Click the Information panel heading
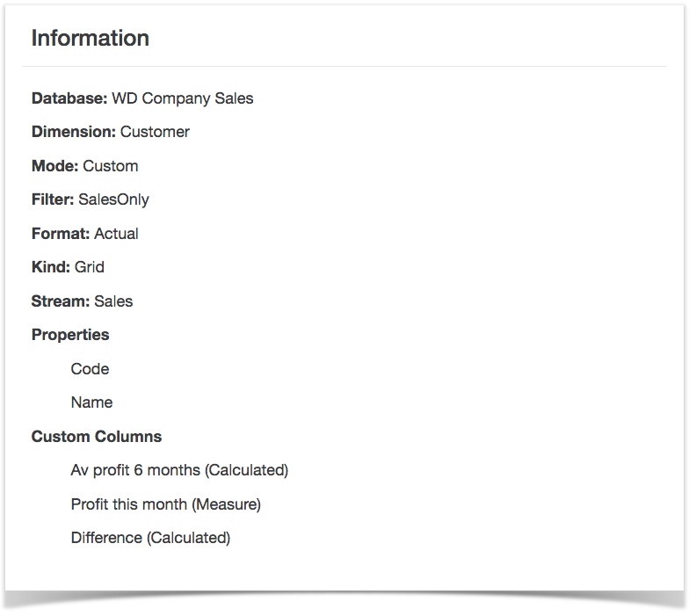Image resolution: width=696 pixels, height=616 pixels. coord(91,38)
